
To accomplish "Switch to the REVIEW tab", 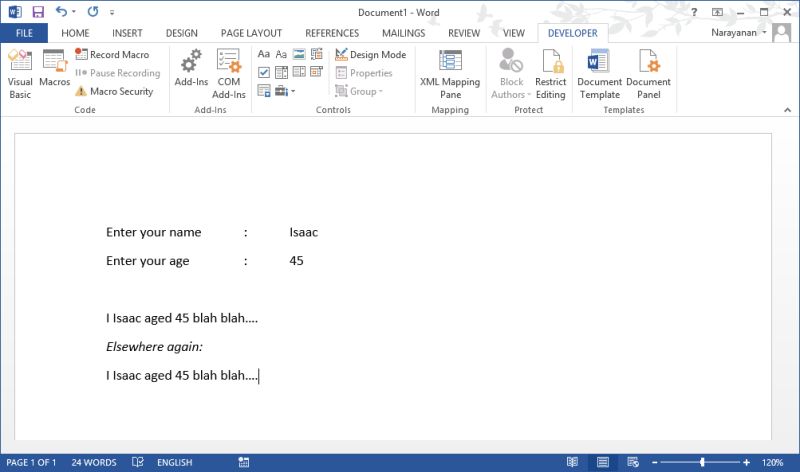I will (464, 33).
